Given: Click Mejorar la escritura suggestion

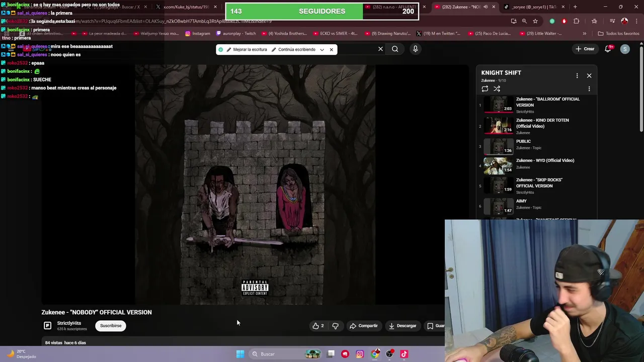Looking at the screenshot, I should 246,50.
